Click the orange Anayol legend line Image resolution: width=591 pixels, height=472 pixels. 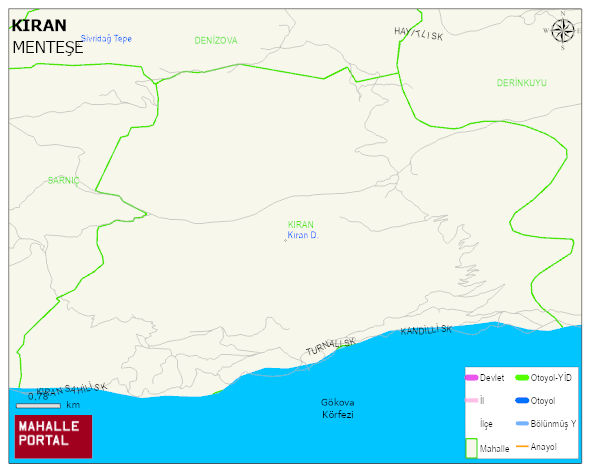pyautogui.click(x=522, y=446)
